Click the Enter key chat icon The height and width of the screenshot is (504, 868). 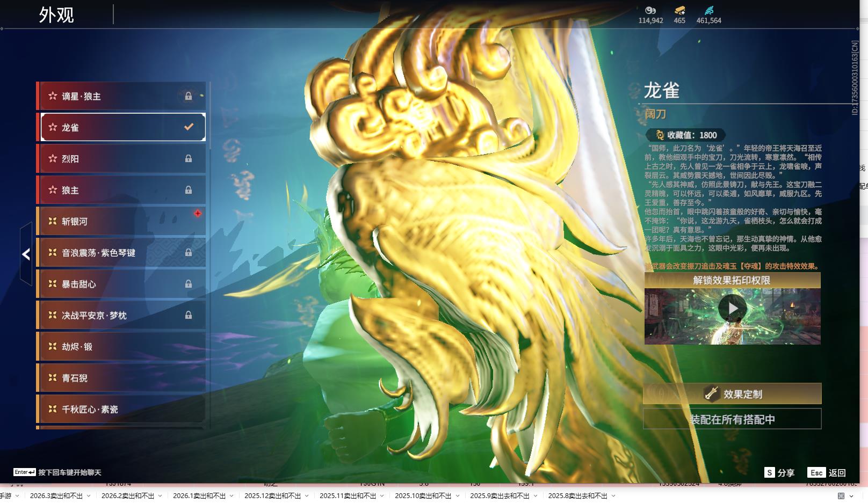click(25, 472)
